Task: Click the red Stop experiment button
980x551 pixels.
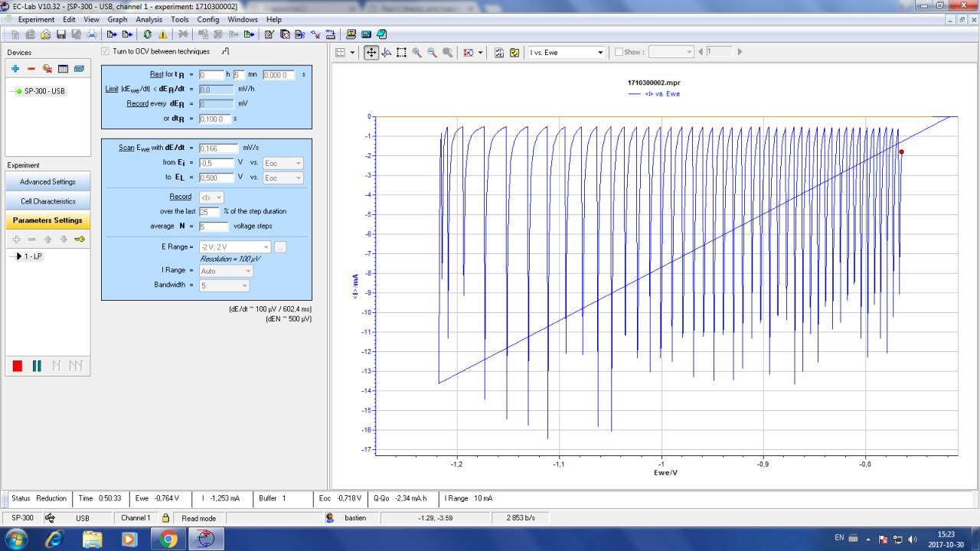Action: tap(18, 366)
